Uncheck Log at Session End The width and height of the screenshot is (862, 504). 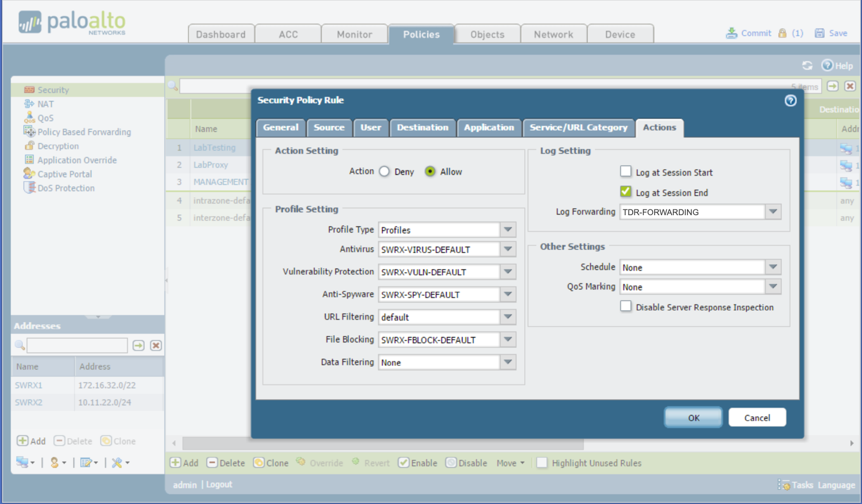tap(626, 191)
